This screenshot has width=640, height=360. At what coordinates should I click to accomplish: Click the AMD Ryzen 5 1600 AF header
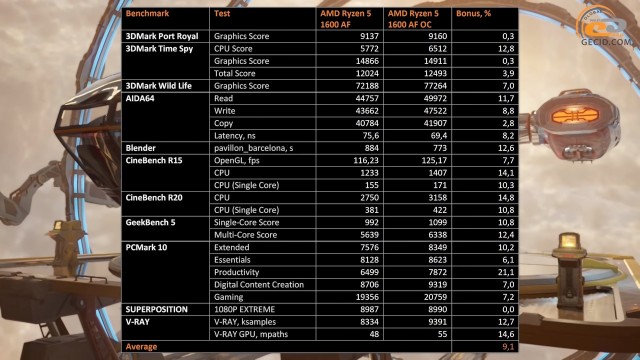click(x=346, y=19)
